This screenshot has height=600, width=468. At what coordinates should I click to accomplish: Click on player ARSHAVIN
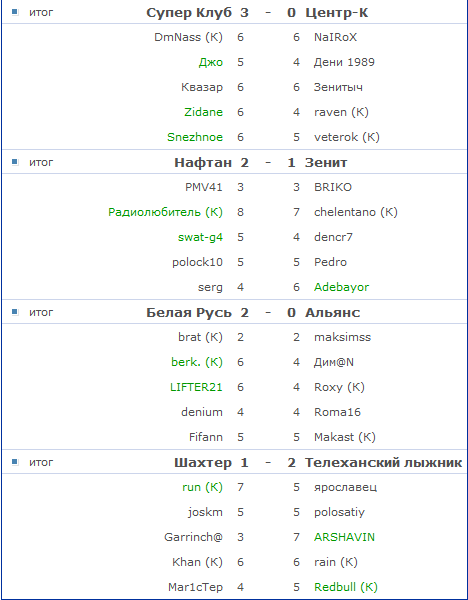(344, 537)
